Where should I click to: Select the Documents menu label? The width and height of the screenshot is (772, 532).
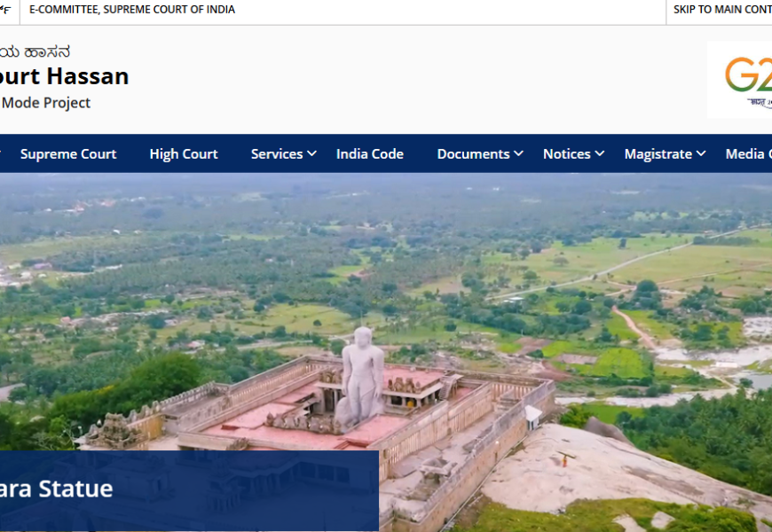click(x=473, y=154)
